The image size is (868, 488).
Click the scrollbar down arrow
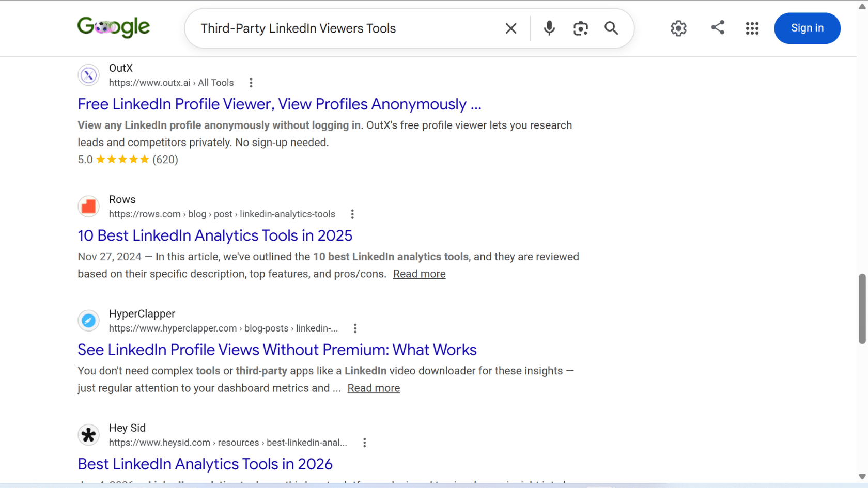pos(862,477)
